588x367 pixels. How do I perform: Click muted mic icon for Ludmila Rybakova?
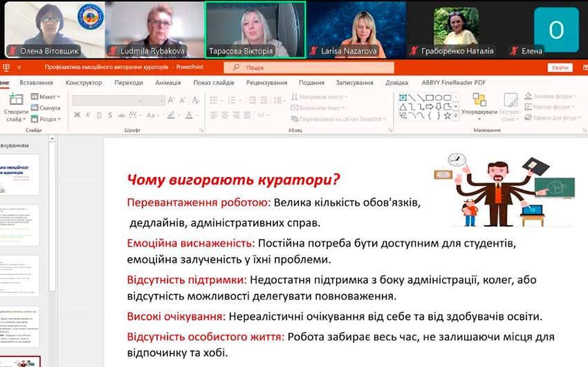tap(111, 51)
